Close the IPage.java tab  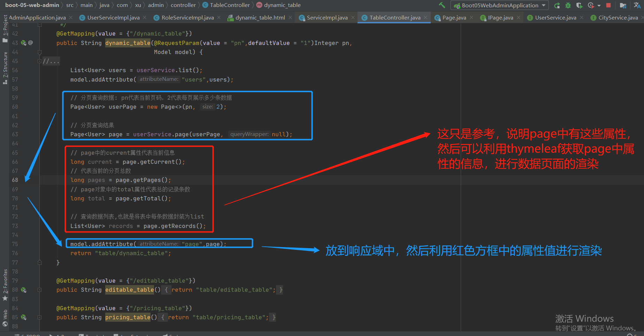pos(519,17)
